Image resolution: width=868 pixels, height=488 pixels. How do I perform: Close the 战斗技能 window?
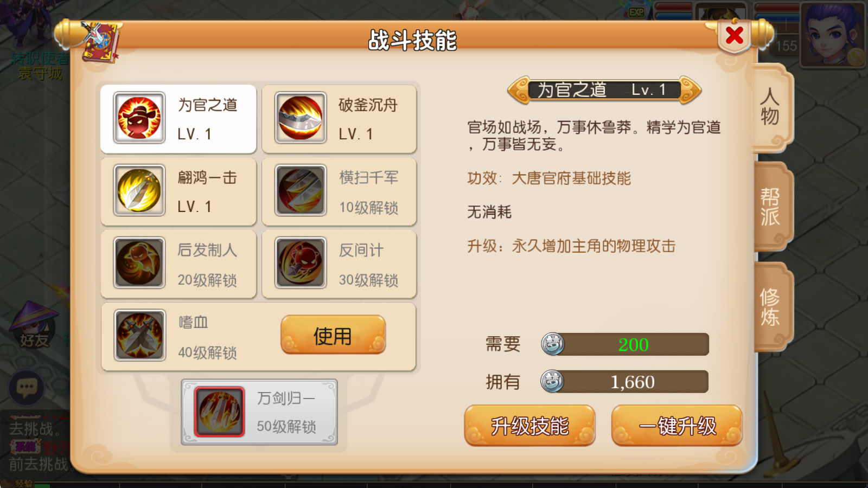[735, 35]
